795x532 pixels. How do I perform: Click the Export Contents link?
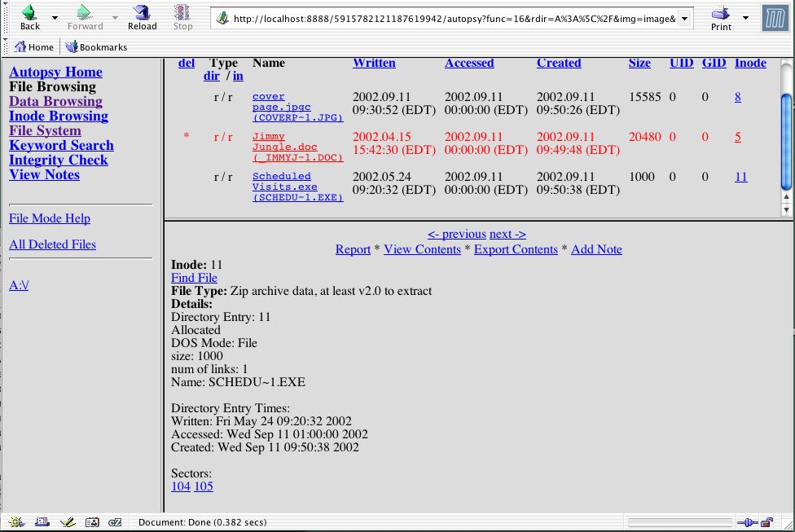click(516, 249)
